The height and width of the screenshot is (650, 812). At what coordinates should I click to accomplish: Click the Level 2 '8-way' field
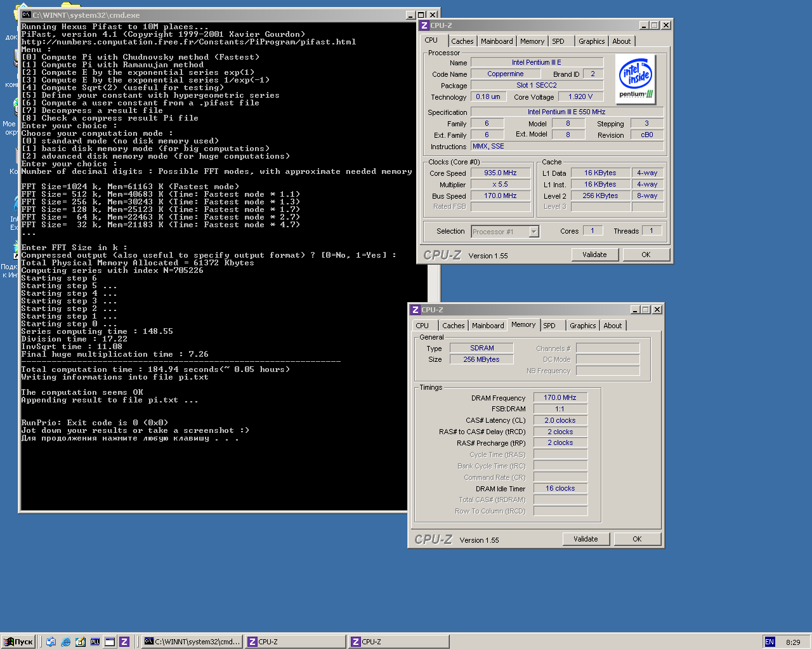[x=648, y=196]
